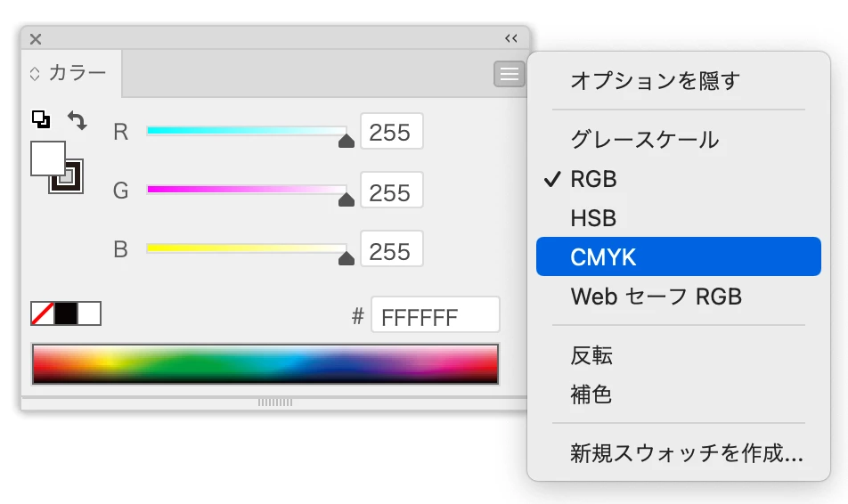
Task: Click the G slider thumb
Action: tap(347, 200)
